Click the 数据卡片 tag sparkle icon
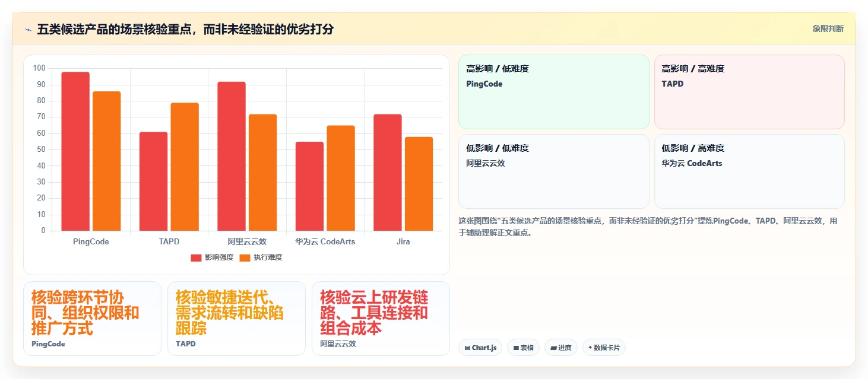Viewport: 868px width, 379px height. coord(590,348)
